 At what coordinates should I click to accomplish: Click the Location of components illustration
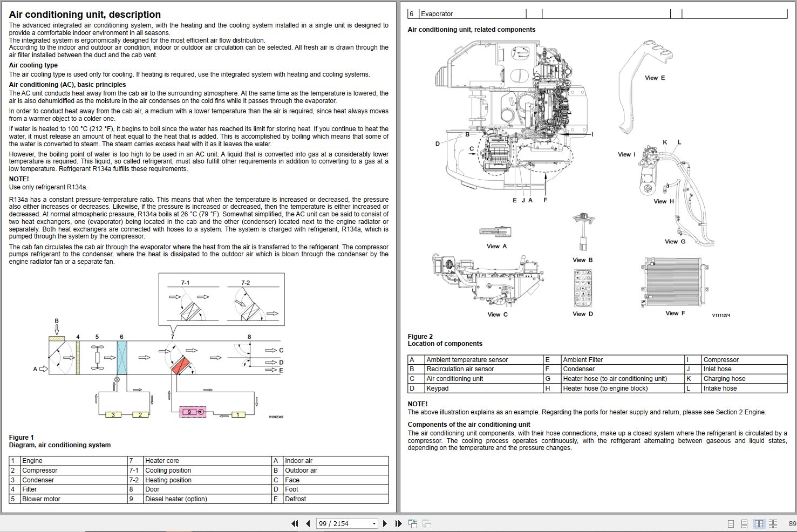580,178
